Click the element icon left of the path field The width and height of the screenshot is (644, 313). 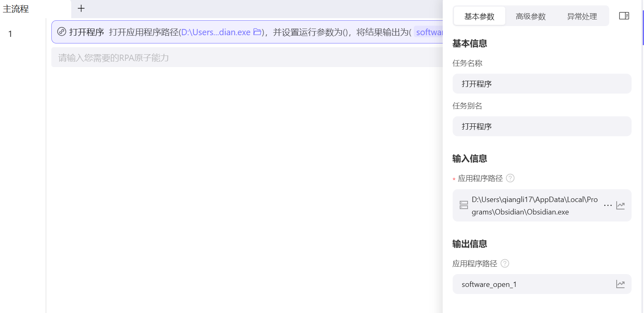(x=464, y=205)
